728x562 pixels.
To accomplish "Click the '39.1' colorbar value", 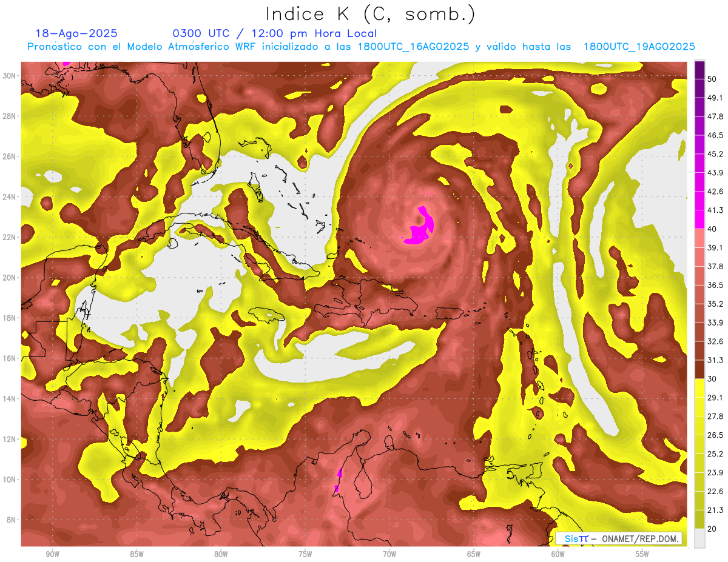I will pos(715,247).
